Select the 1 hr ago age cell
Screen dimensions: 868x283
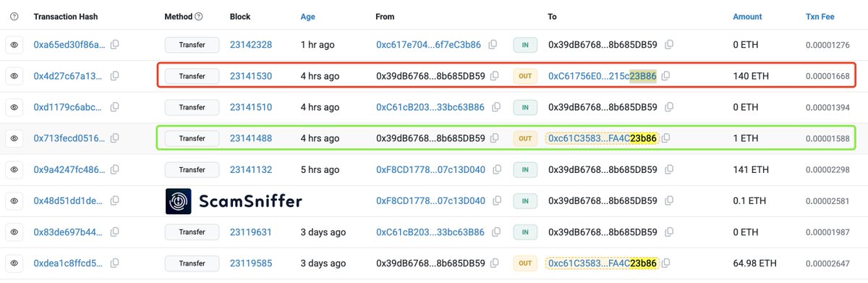click(318, 45)
